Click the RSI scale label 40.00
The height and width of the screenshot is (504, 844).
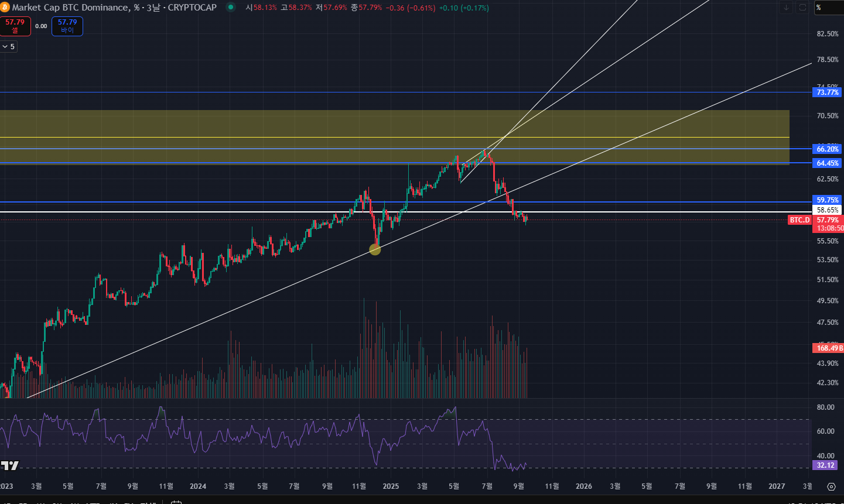(x=826, y=456)
